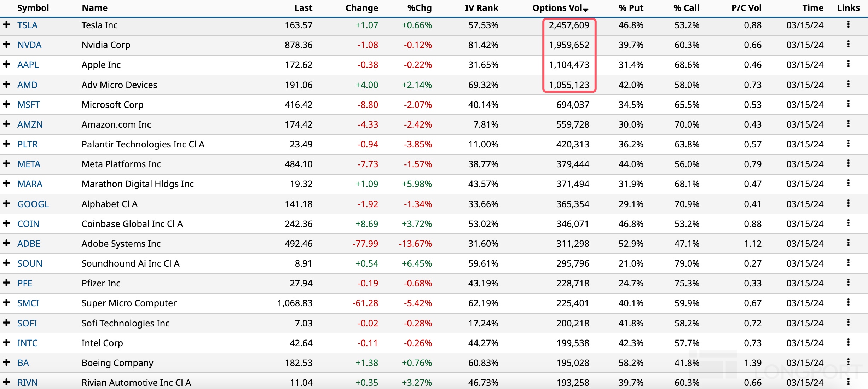Open the three-dot links menu for GOOGL
Image resolution: width=868 pixels, height=389 pixels.
(x=848, y=203)
